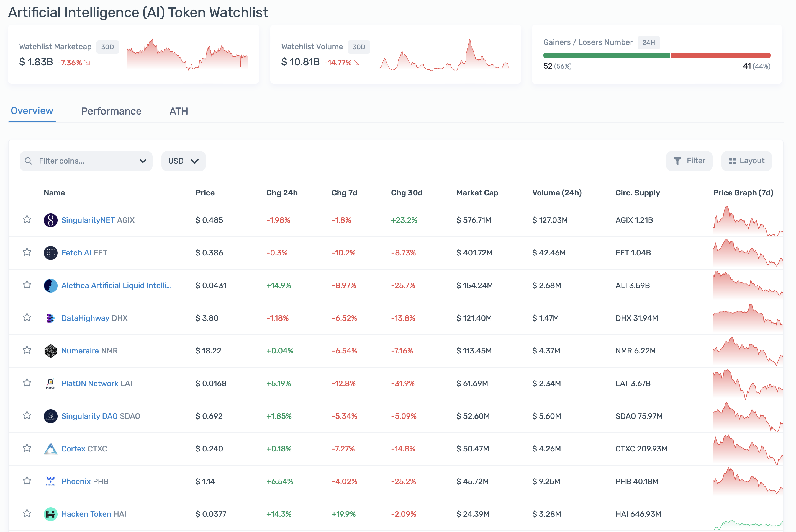Open Alethea Artificial Liquid Intelli… link
The height and width of the screenshot is (532, 796).
coord(116,285)
